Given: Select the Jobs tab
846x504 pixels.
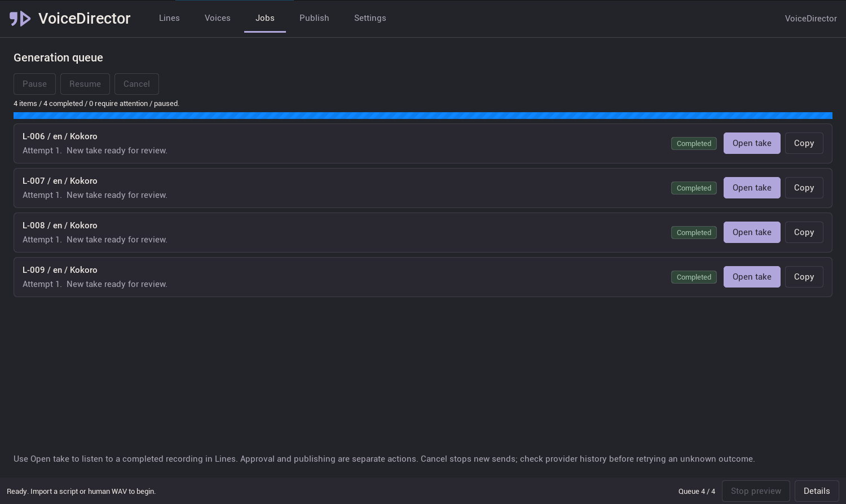Looking at the screenshot, I should pyautogui.click(x=265, y=18).
